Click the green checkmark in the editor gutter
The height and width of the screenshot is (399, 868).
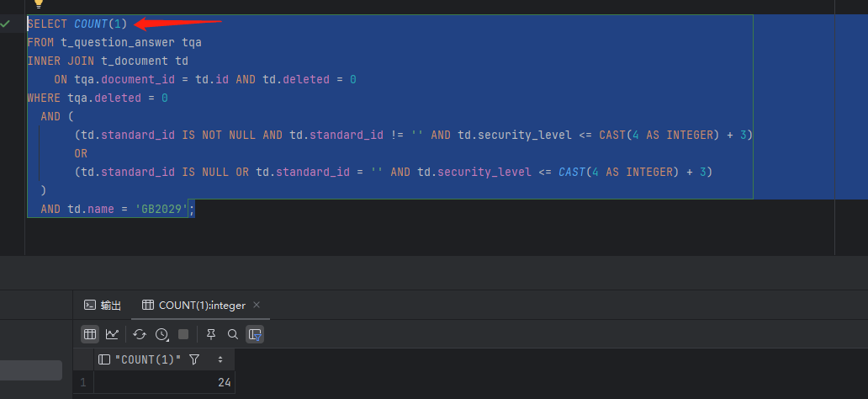pyautogui.click(x=6, y=24)
